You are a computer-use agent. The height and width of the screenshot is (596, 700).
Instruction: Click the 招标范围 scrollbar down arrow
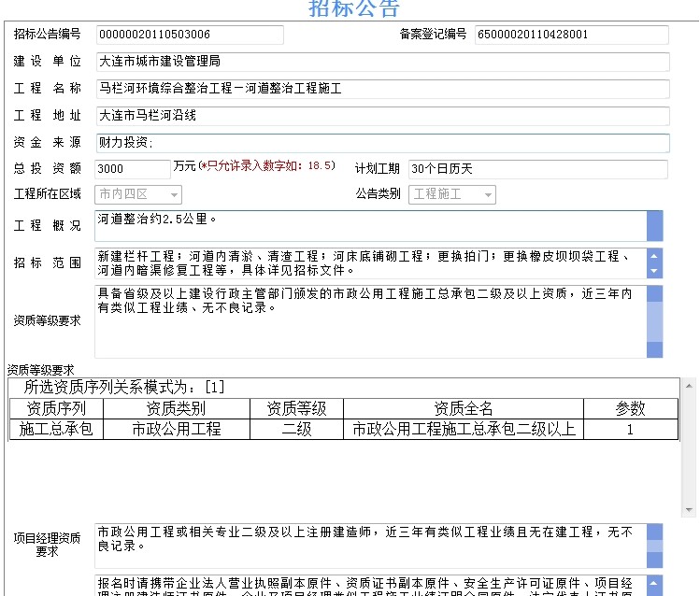tap(654, 271)
